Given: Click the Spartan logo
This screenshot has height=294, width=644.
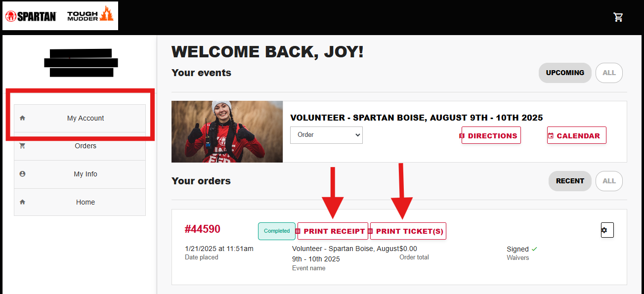Looking at the screenshot, I should coord(31,16).
